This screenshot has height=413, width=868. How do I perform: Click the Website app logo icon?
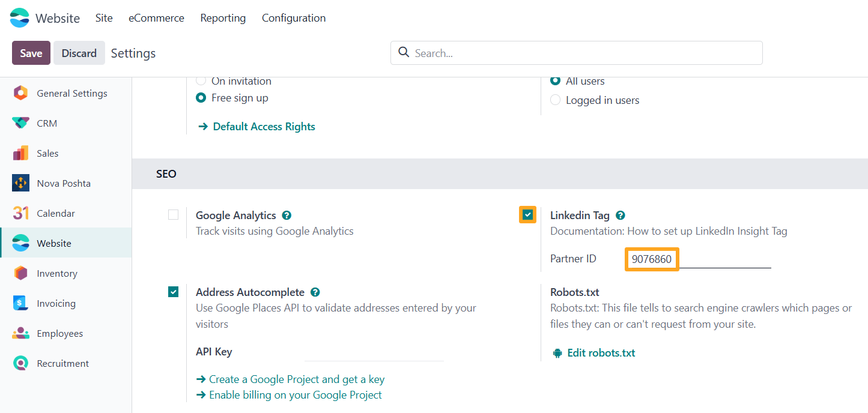[20, 18]
